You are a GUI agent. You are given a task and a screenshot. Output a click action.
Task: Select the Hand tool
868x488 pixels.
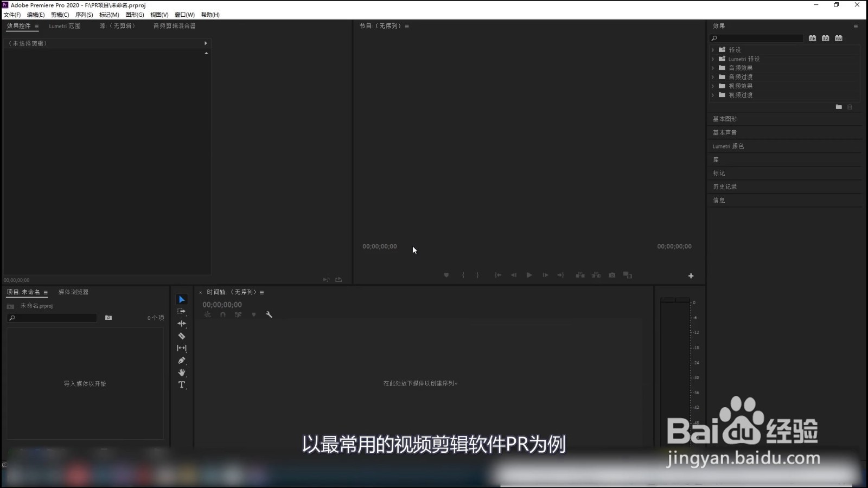(x=181, y=373)
